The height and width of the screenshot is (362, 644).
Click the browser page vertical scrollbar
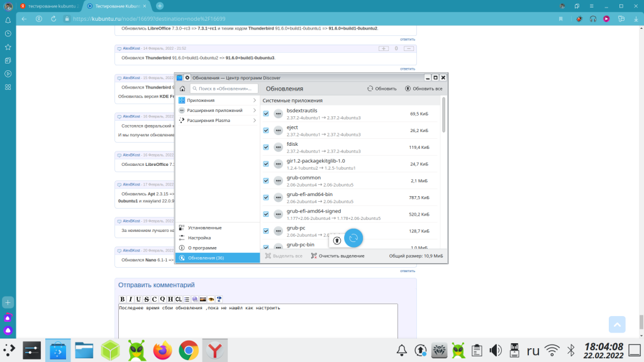641,322
